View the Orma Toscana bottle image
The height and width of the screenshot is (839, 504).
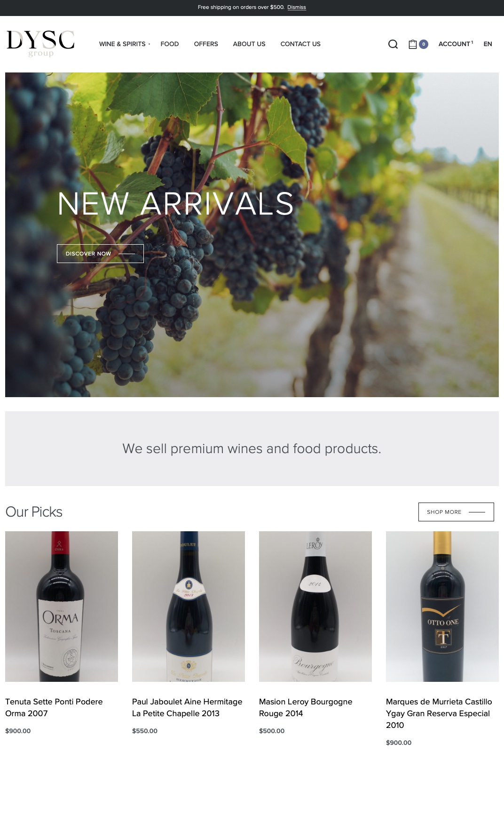click(62, 607)
